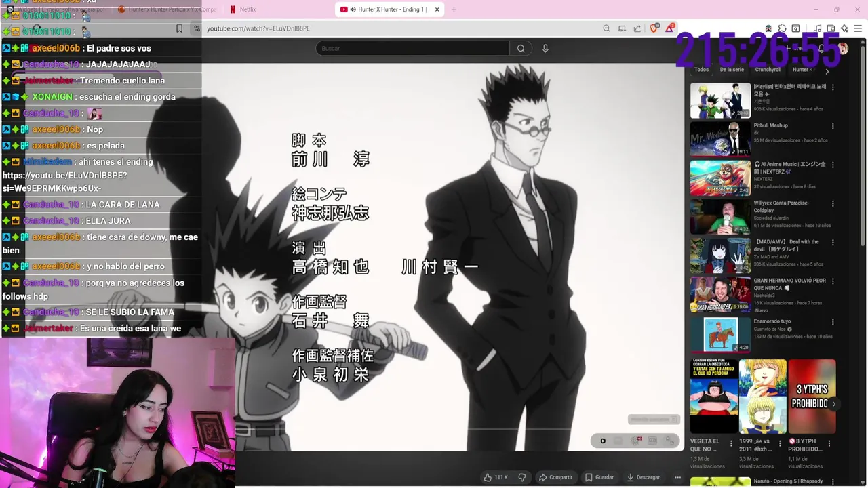The image size is (868, 488).
Task: Click the YouTube Buscar search field
Action: click(412, 48)
